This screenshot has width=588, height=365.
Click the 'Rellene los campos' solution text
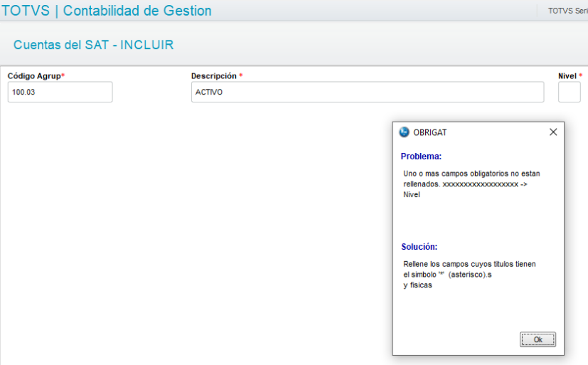pos(469,275)
